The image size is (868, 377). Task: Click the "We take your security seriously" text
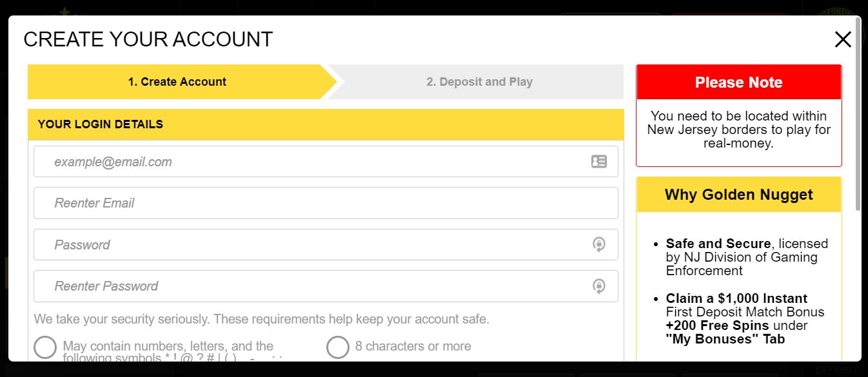(x=261, y=319)
